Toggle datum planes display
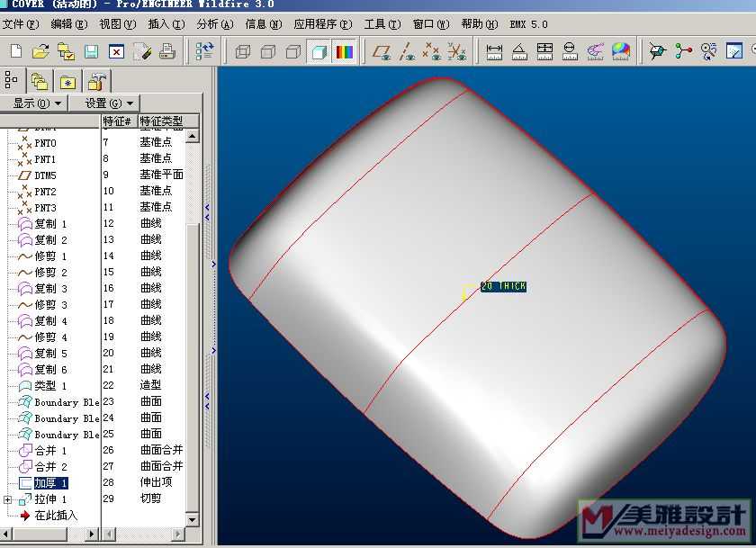The width and height of the screenshot is (756, 548). 382,52
